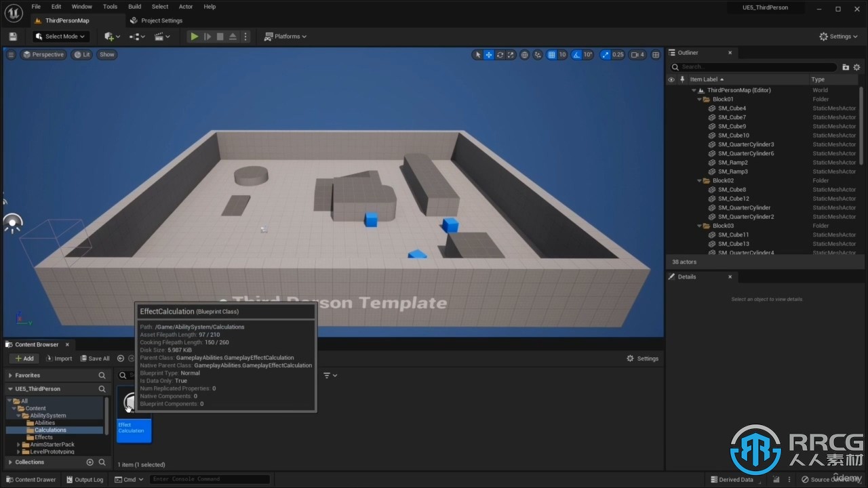Click the frame step button next to play
868x488 pixels.
coord(208,37)
